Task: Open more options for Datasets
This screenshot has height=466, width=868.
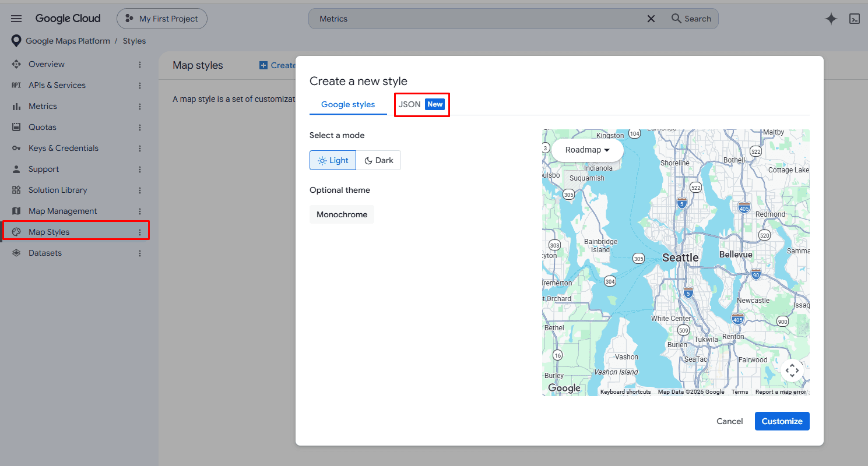Action: point(140,253)
